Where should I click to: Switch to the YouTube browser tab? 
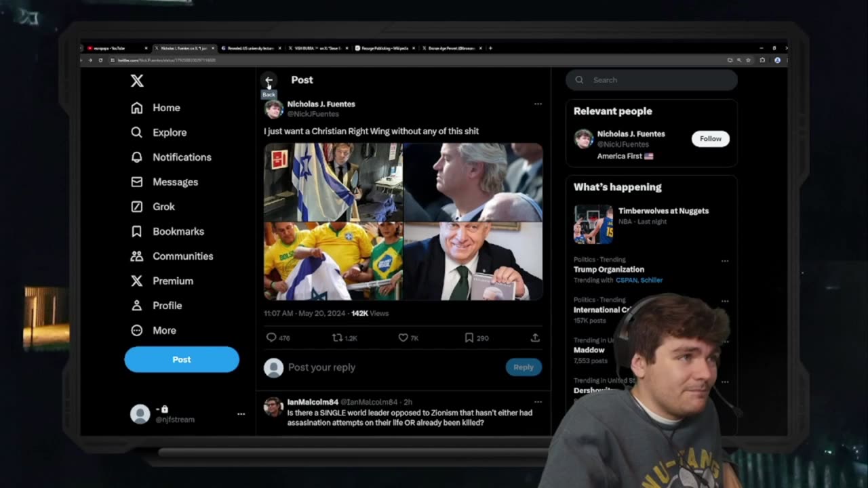click(115, 48)
